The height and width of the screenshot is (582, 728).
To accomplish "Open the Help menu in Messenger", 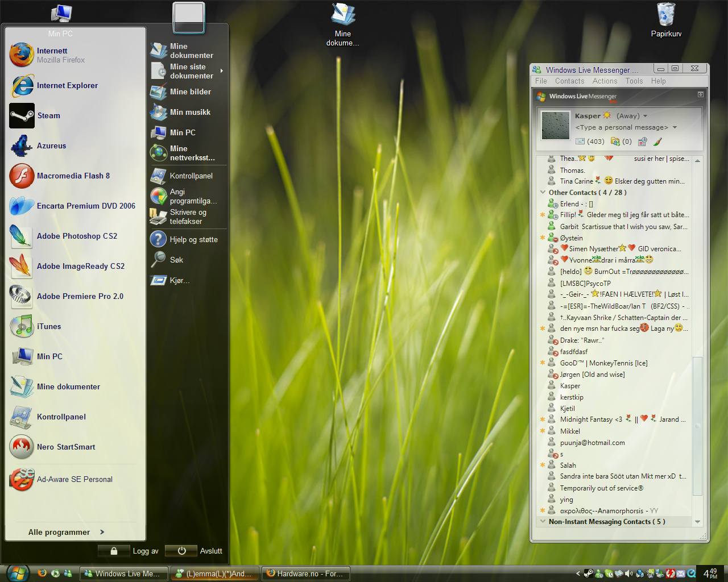I will tap(659, 81).
